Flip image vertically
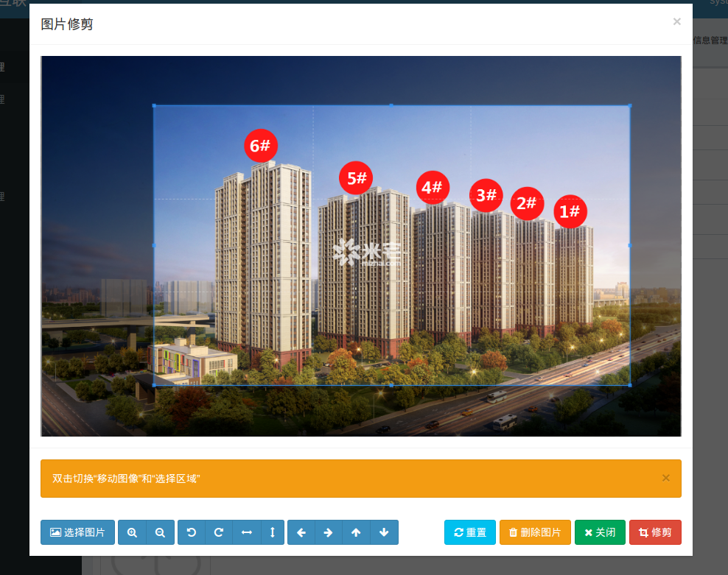This screenshot has width=728, height=575. (x=273, y=532)
